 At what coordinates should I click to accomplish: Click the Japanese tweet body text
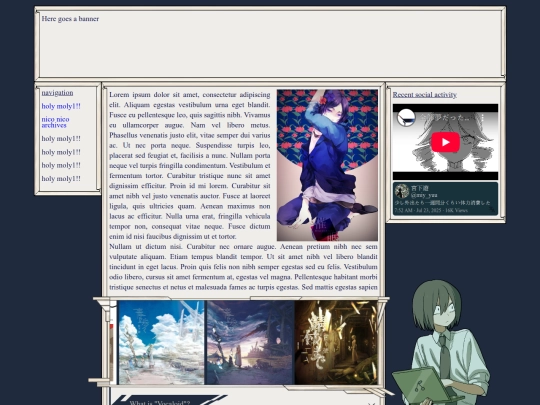(x=443, y=203)
